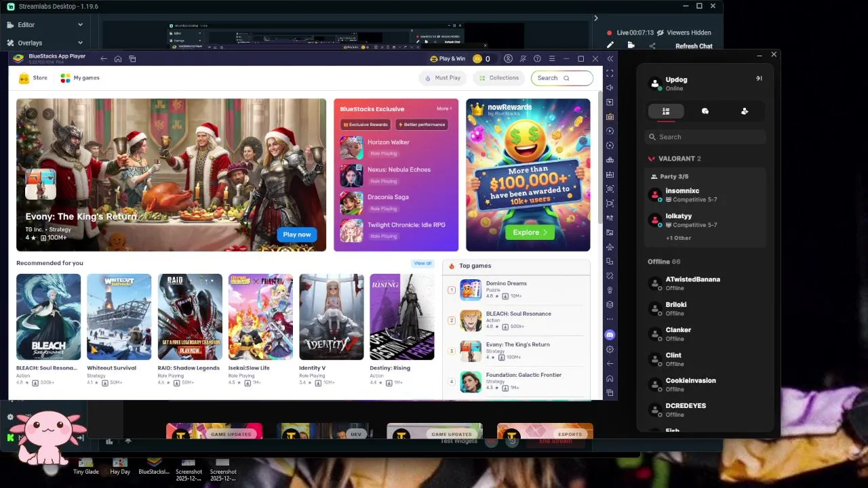Open BlueStacks settings gear in sidebar
Image resolution: width=868 pixels, height=488 pixels.
(610, 350)
